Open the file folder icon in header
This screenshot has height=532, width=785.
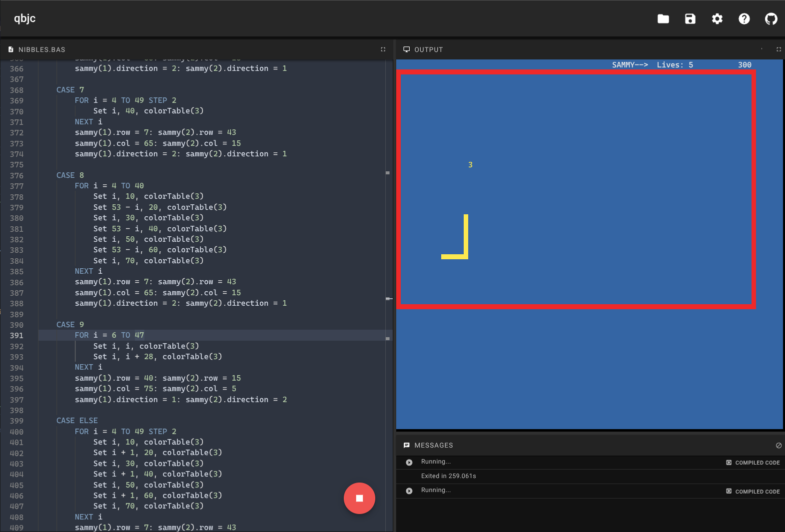(663, 19)
